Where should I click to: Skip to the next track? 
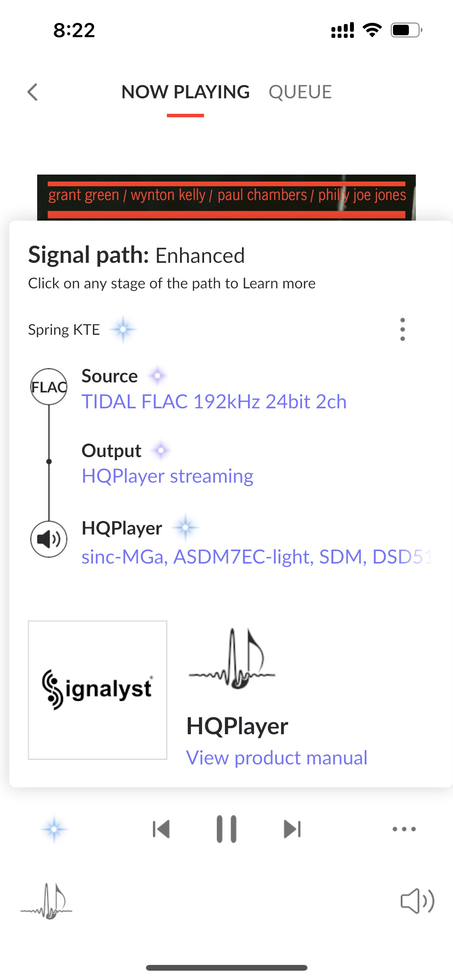tap(292, 829)
